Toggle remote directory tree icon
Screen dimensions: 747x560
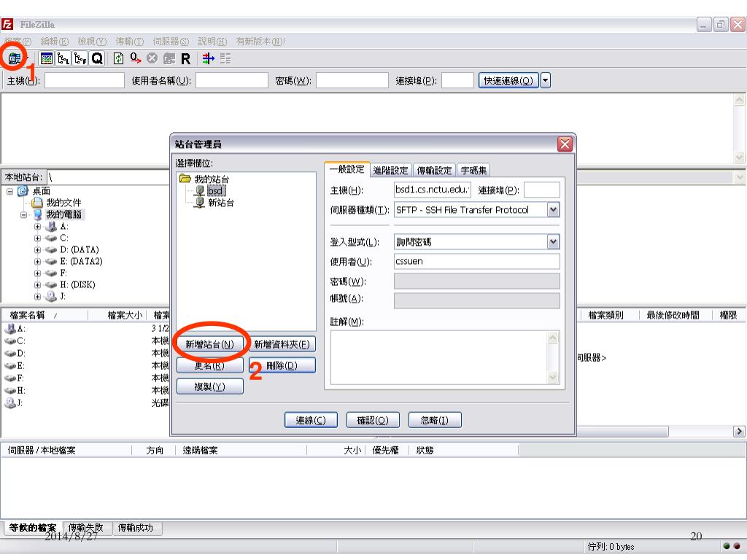coord(80,58)
